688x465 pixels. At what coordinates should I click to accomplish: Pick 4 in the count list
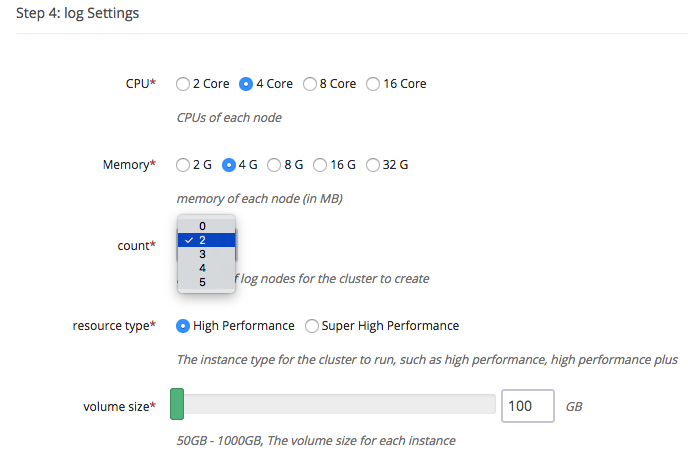206,268
